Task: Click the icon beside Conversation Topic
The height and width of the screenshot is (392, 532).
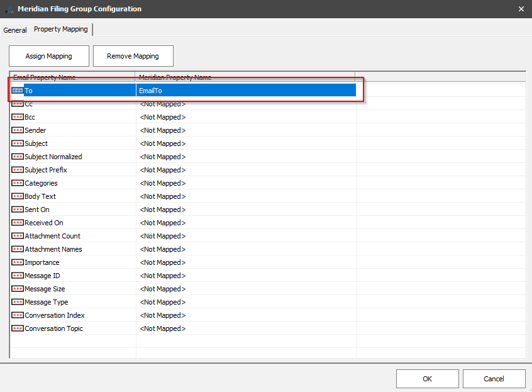Action: pyautogui.click(x=18, y=328)
